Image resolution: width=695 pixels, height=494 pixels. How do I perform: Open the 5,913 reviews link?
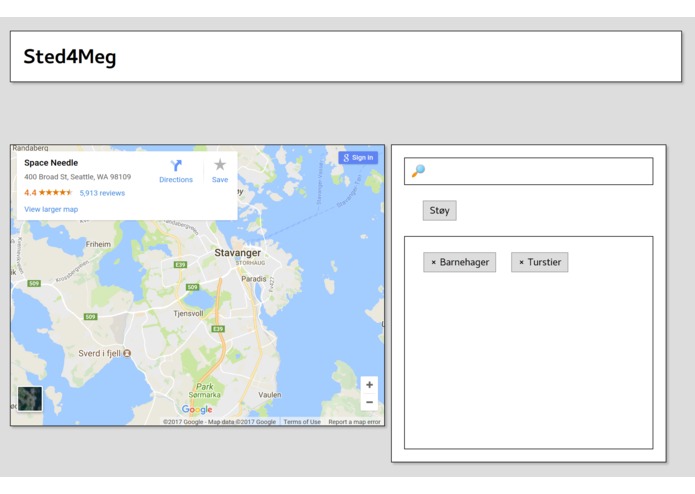102,193
